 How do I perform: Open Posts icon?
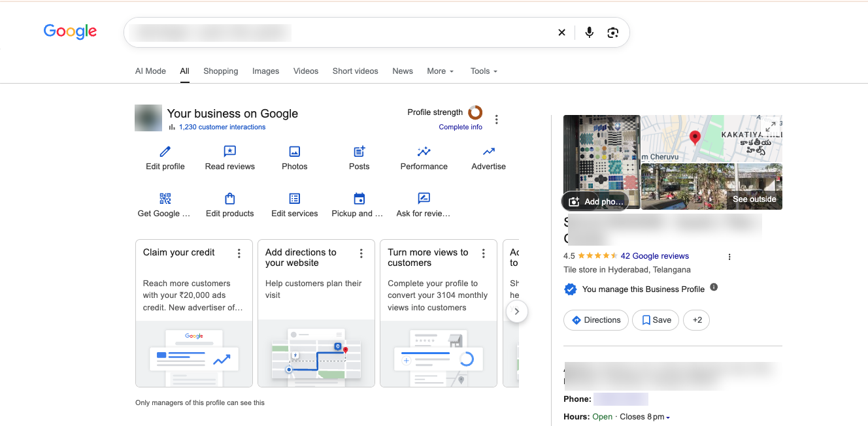pyautogui.click(x=359, y=152)
